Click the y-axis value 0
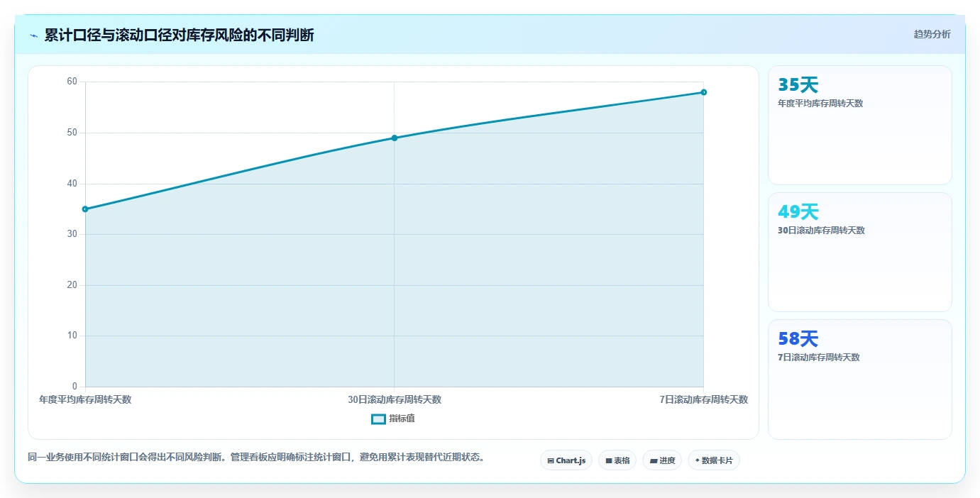 pyautogui.click(x=75, y=387)
